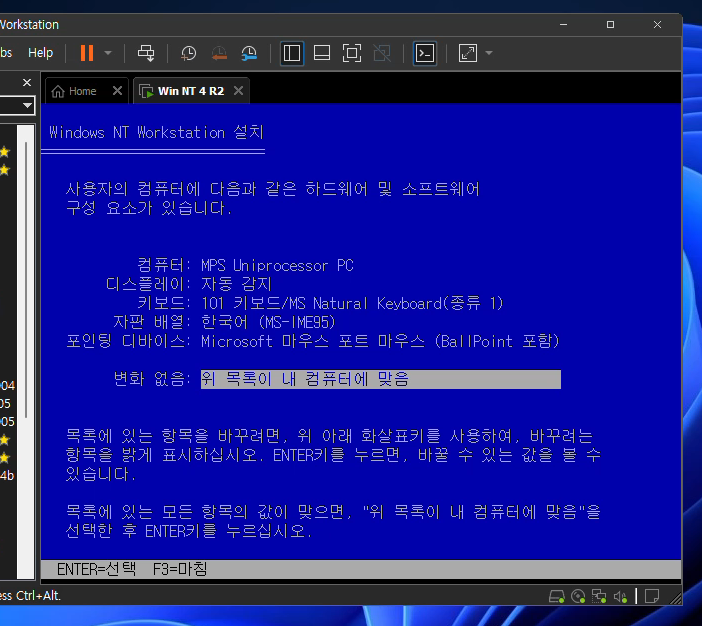
Task: Open the Help menu
Action: coord(40,53)
